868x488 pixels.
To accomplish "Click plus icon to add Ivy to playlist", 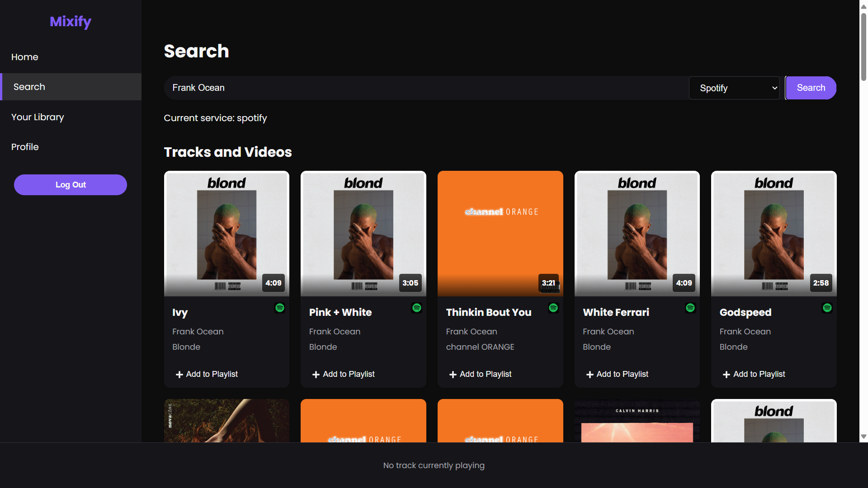I will coord(179,375).
